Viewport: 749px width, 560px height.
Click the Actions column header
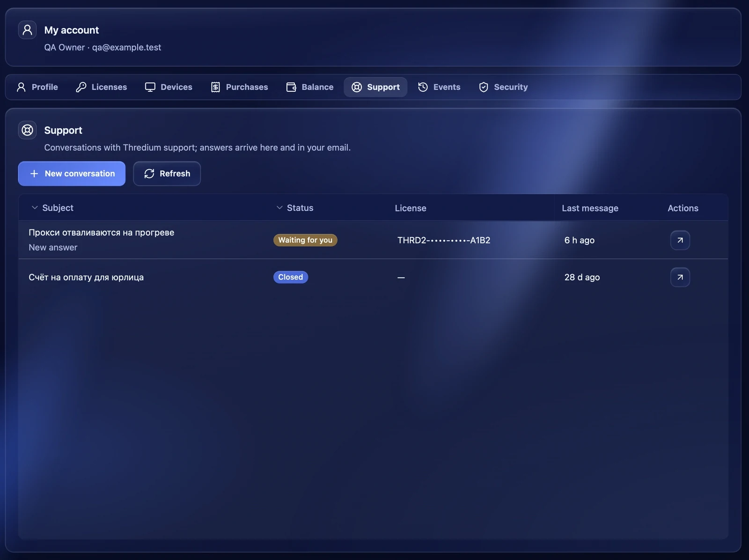683,208
